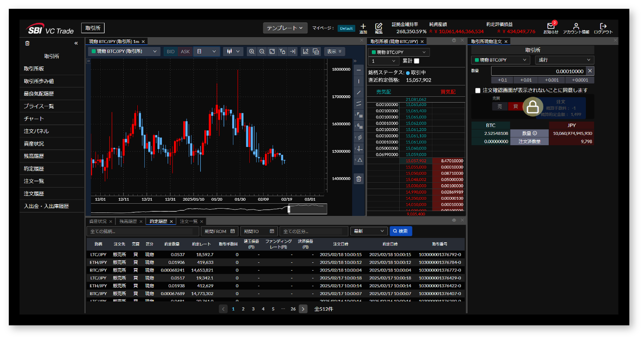This screenshot has height=340, width=644.
Task: Click the 検索 search button
Action: click(x=401, y=231)
